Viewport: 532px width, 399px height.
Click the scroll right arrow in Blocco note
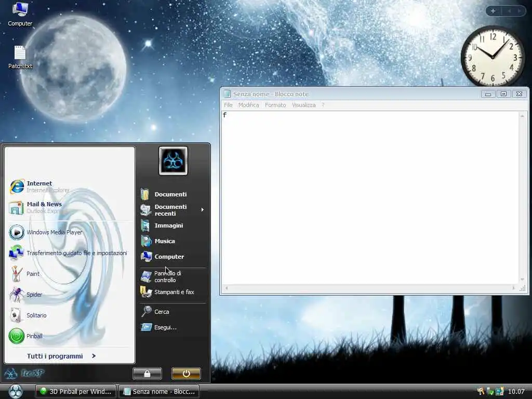(x=513, y=288)
